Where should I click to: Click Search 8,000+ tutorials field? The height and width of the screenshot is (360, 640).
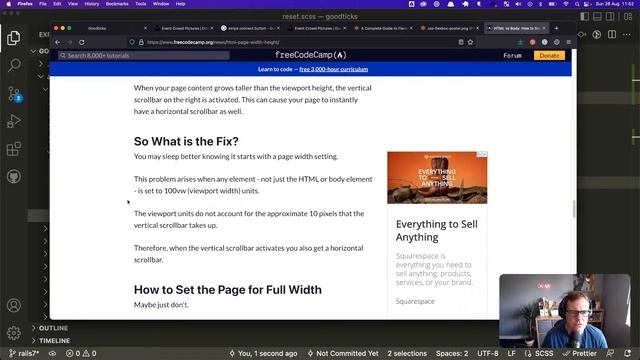[144, 56]
